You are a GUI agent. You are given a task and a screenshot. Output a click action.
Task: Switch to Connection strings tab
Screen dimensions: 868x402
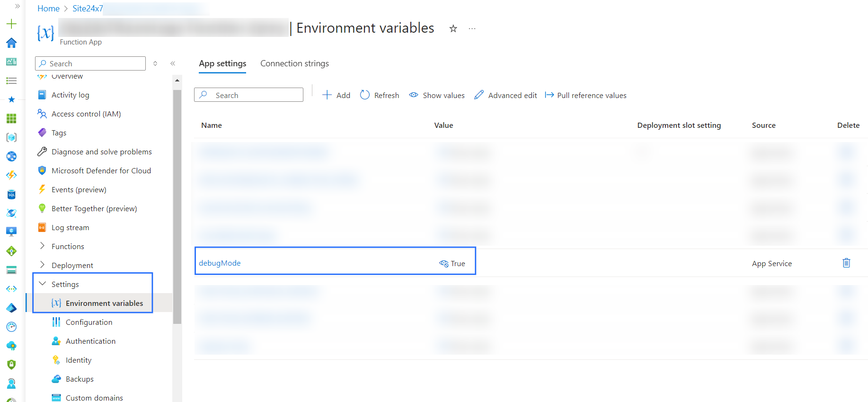(294, 63)
